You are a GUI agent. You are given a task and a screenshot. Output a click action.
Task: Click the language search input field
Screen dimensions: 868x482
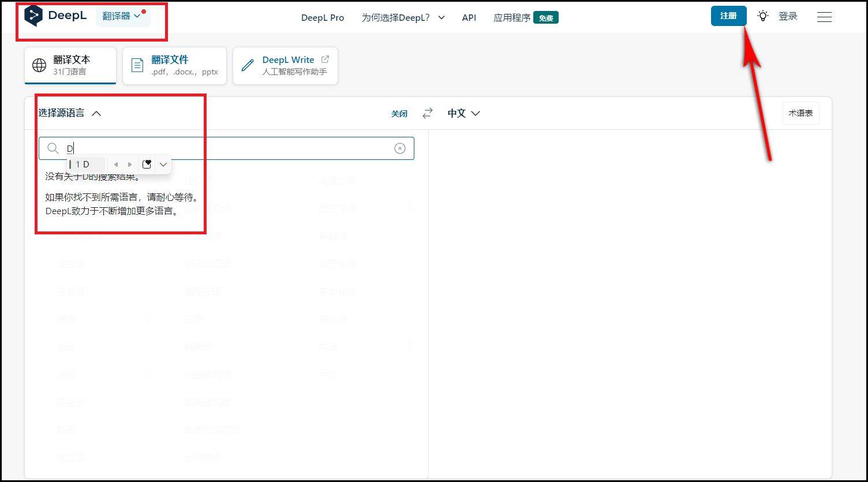pos(226,148)
